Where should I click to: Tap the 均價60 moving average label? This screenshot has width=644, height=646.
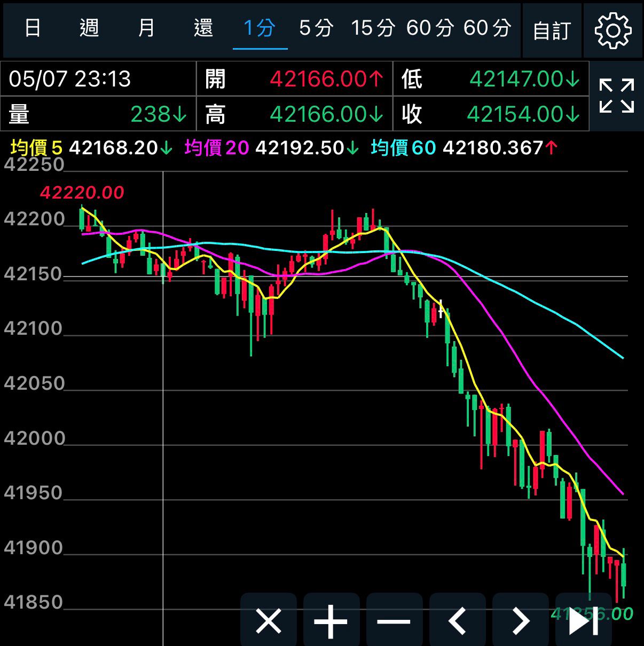pos(403,148)
